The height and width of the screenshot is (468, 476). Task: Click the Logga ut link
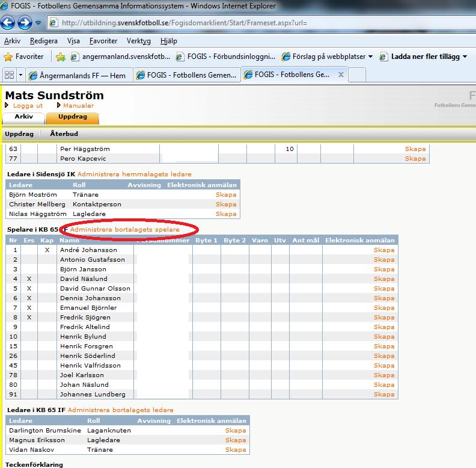(28, 105)
